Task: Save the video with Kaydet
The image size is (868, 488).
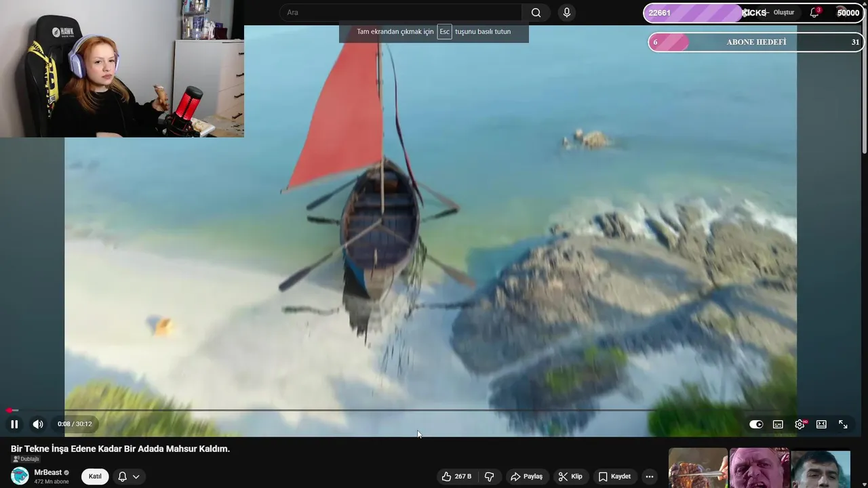Action: (x=614, y=476)
